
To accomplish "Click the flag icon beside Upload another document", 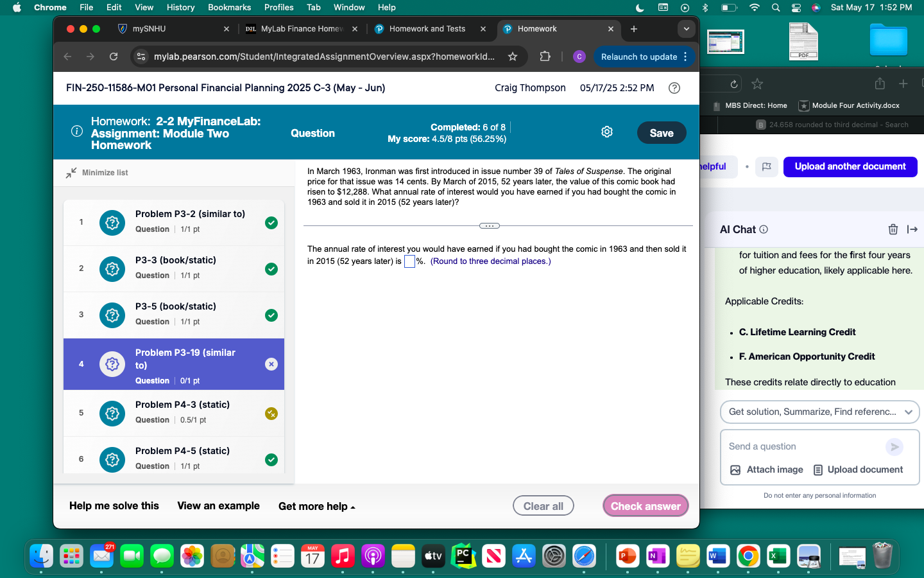I will pyautogui.click(x=767, y=166).
